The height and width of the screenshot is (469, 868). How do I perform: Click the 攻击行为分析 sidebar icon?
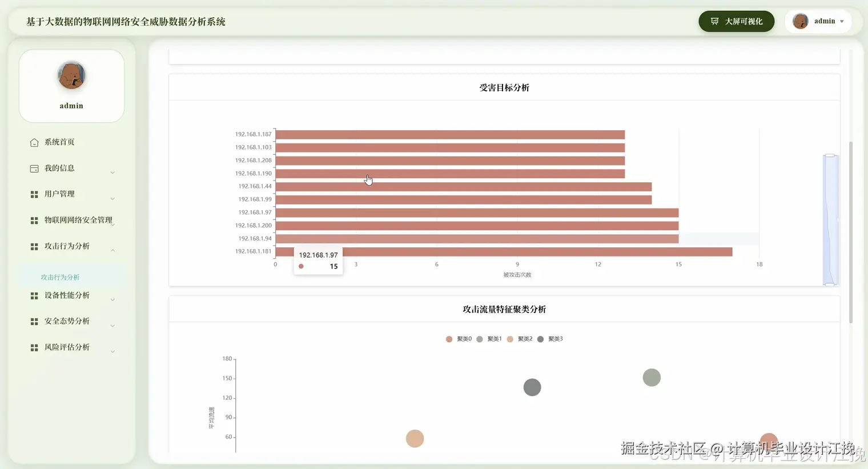coord(33,246)
